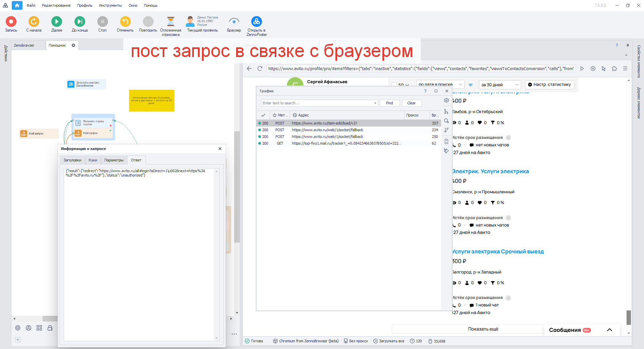The width and height of the screenshot is (644, 349).
Task: Open the Файл menu
Action: [x=31, y=5]
